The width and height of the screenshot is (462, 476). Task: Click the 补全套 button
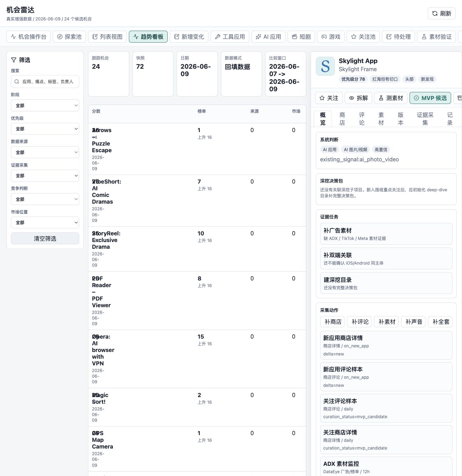coord(441,322)
